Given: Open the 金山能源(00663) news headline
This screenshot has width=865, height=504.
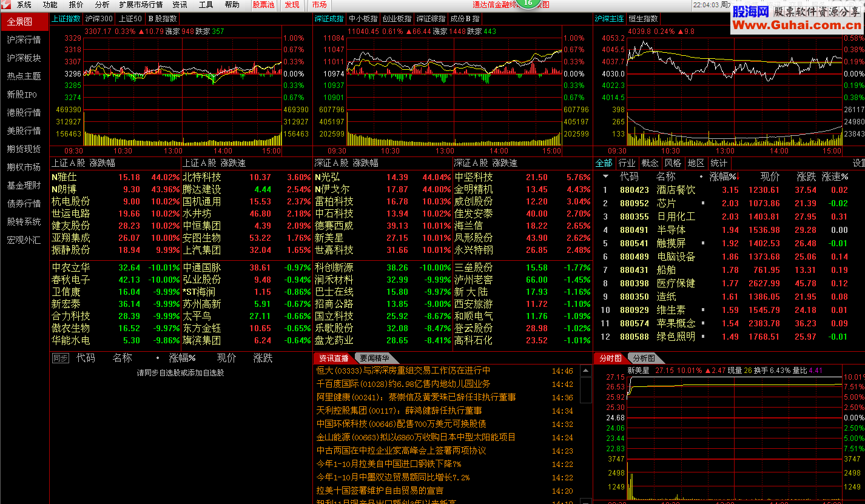Looking at the screenshot, I should coord(416,437).
